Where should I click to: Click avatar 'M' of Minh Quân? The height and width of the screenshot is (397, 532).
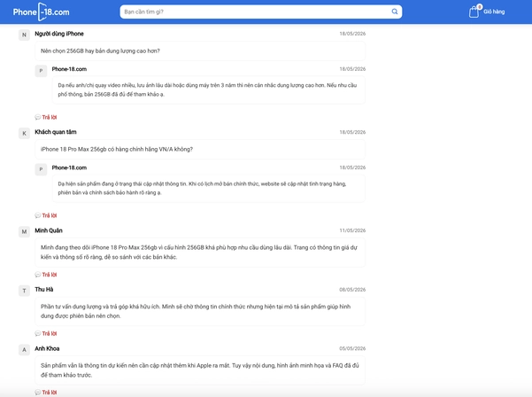[24, 231]
